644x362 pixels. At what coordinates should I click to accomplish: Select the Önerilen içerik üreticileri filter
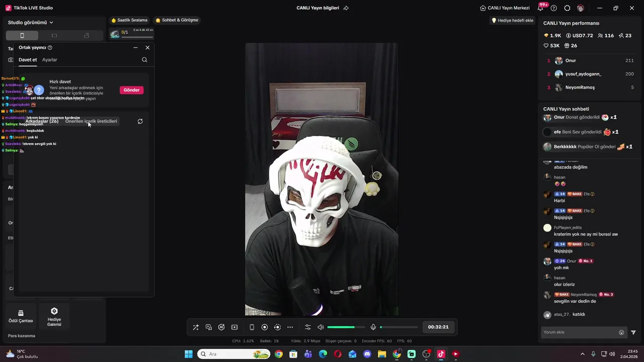click(x=91, y=121)
